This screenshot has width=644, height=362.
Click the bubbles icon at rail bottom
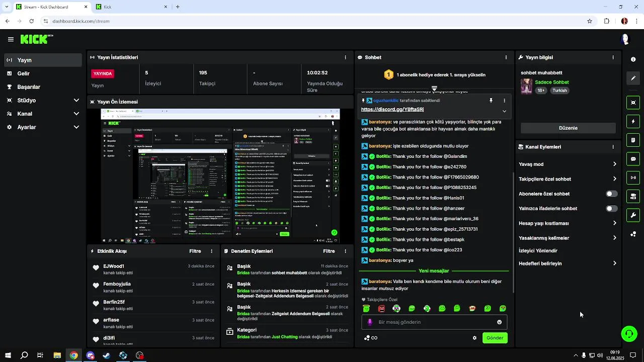click(633, 234)
